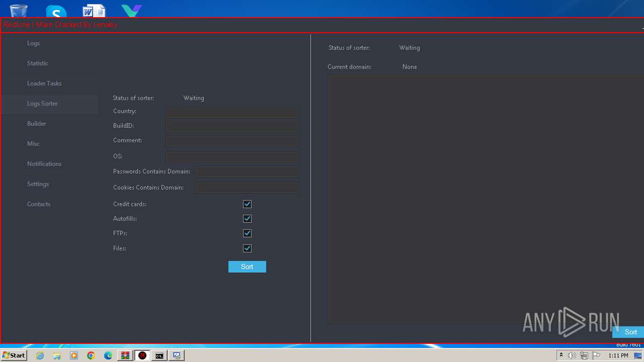644x362 pixels.
Task: Switch to command prompt taskbar window
Action: click(159, 355)
